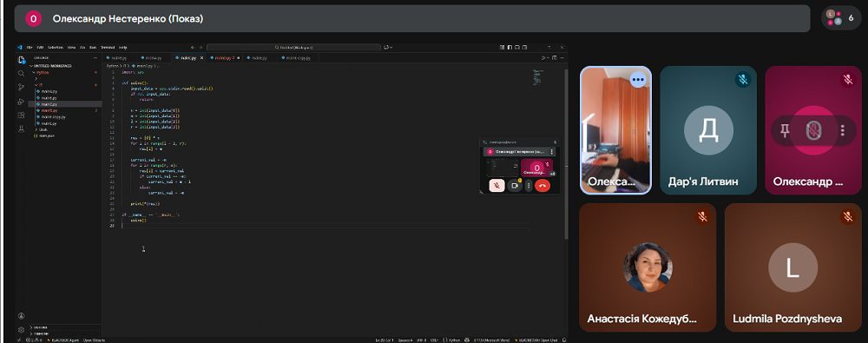
Task: Toggle mute on Олександр's pink tile overlay
Action: point(814,131)
